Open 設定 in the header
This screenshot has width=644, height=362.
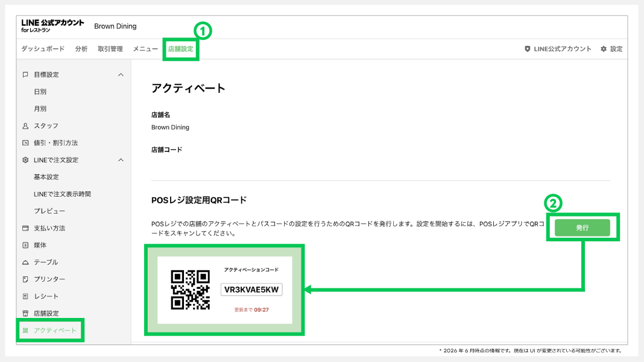point(616,49)
